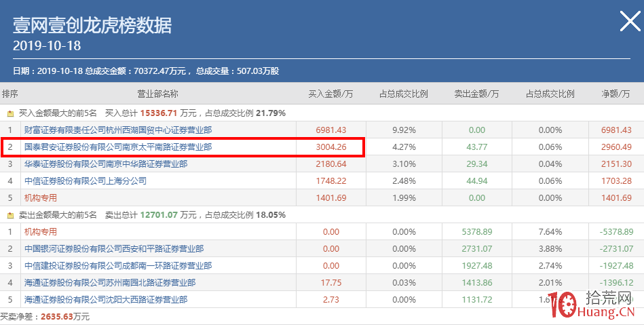
Task: Click the 买入金额/万 column header
Action: [x=330, y=94]
